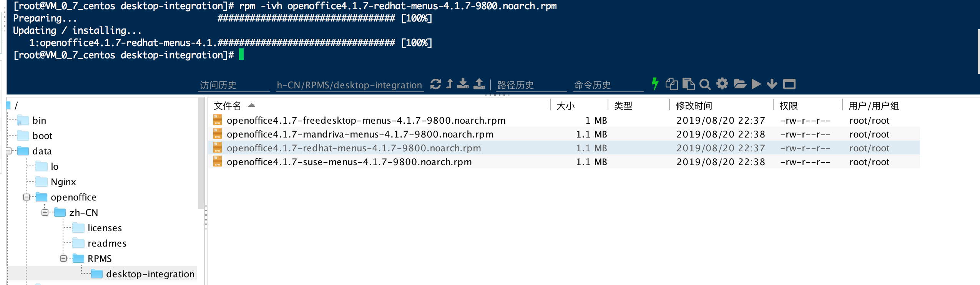This screenshot has height=285, width=980.
Task: Select the zh-CN folder in tree
Action: click(x=83, y=212)
